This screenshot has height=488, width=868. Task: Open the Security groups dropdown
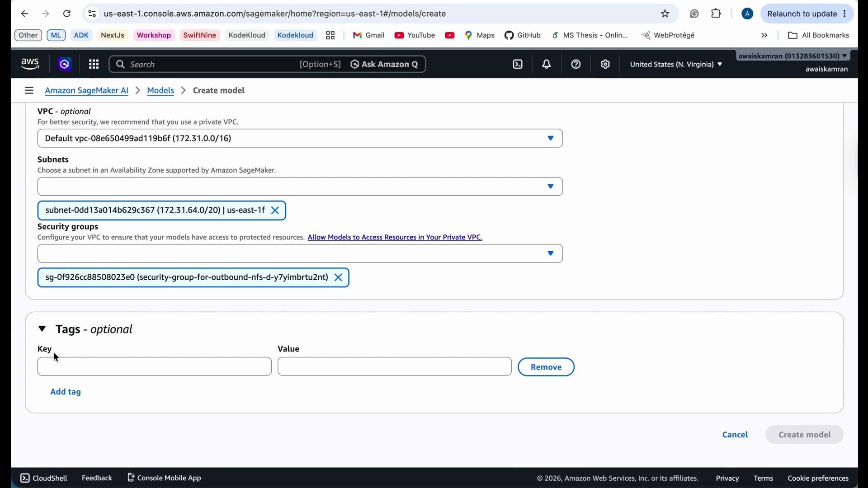click(x=300, y=254)
